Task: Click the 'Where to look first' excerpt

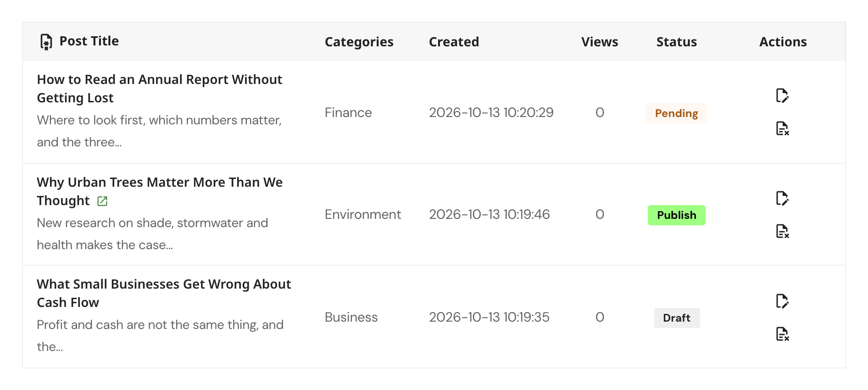Action: (159, 131)
